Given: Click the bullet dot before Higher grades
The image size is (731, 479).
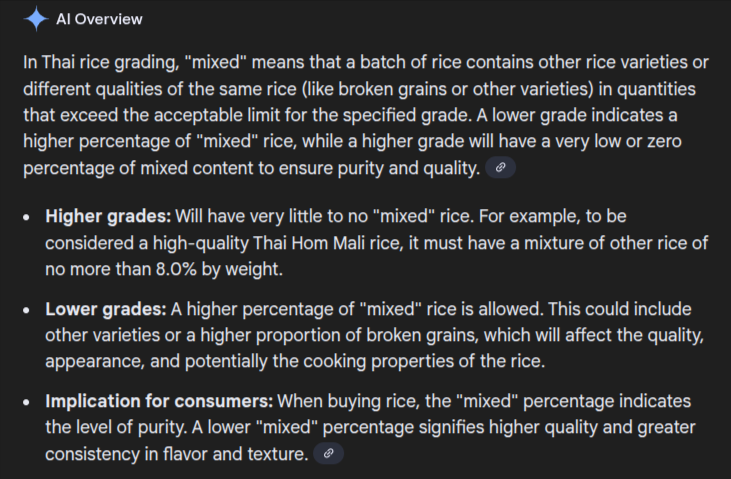Looking at the screenshot, I should coord(27,217).
